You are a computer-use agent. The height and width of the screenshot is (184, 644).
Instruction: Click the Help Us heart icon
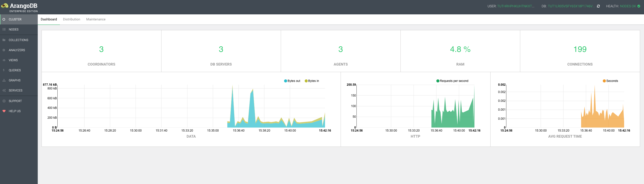[4, 111]
